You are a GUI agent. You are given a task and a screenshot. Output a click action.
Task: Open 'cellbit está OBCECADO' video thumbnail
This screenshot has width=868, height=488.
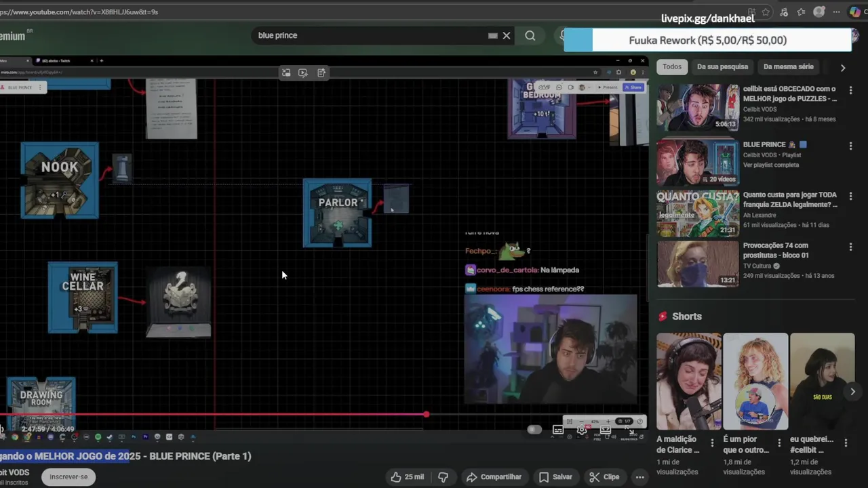tap(698, 107)
